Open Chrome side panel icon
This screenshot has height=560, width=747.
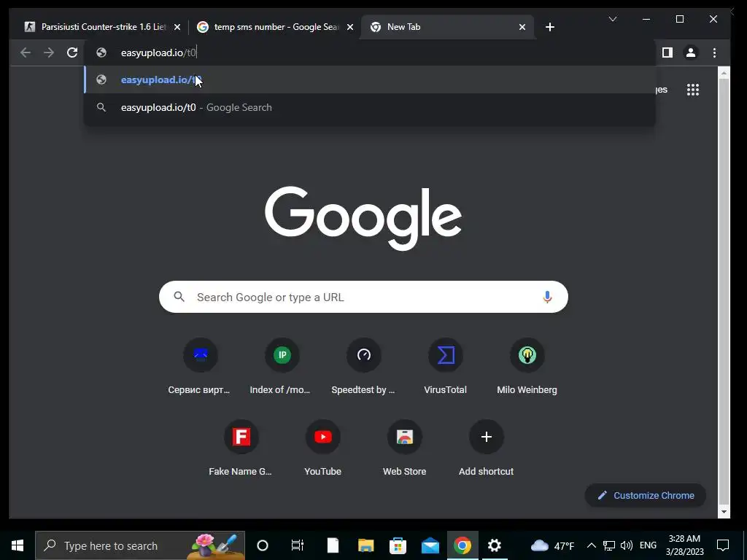(667, 52)
